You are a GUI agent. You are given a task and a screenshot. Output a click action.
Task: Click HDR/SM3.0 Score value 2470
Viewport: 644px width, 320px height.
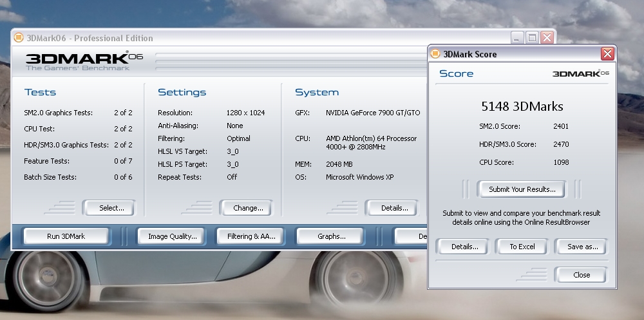(561, 144)
